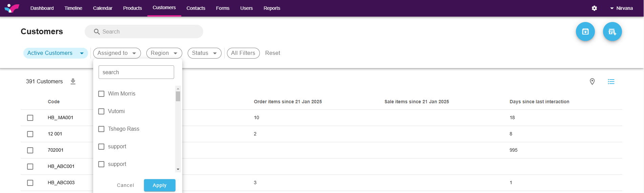This screenshot has width=644, height=193.
Task: Click the assignee search input field
Action: click(136, 72)
